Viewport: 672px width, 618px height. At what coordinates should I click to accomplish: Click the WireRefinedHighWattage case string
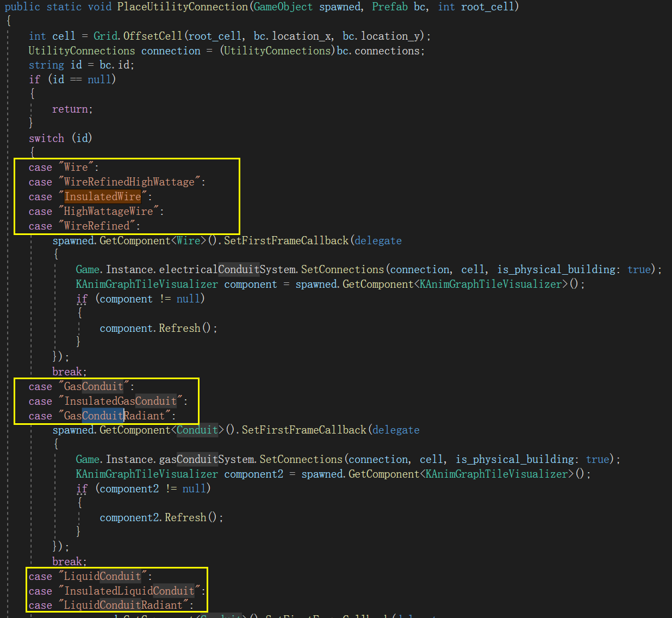tap(129, 182)
